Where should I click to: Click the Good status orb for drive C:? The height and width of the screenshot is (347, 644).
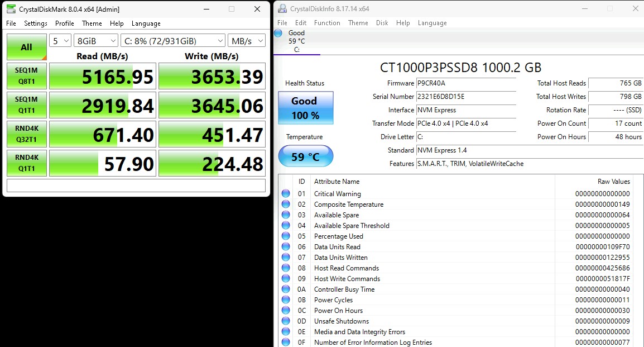pyautogui.click(x=278, y=33)
